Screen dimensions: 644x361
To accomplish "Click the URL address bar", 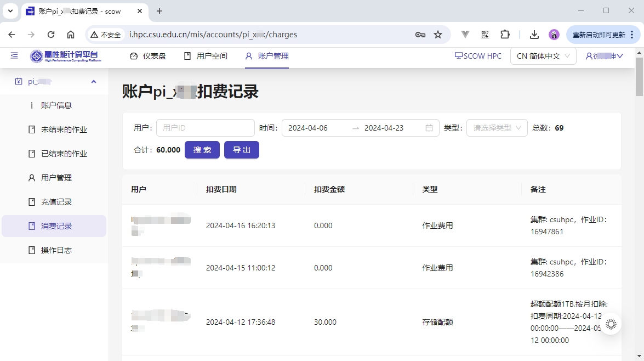I will tap(267, 35).
